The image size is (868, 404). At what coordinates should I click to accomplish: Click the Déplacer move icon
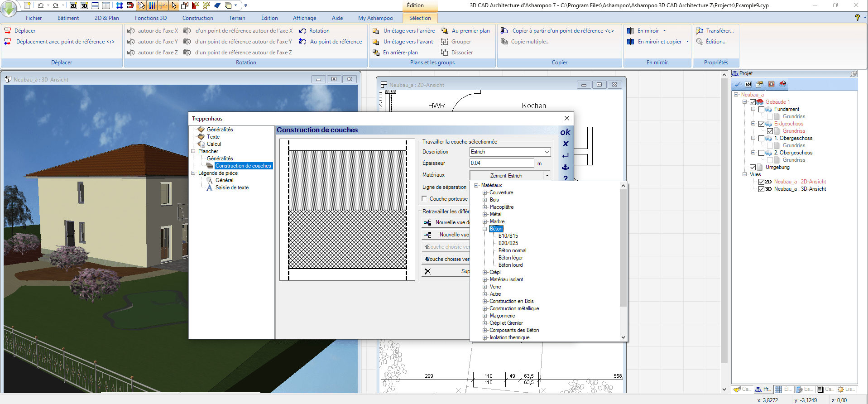tap(8, 31)
